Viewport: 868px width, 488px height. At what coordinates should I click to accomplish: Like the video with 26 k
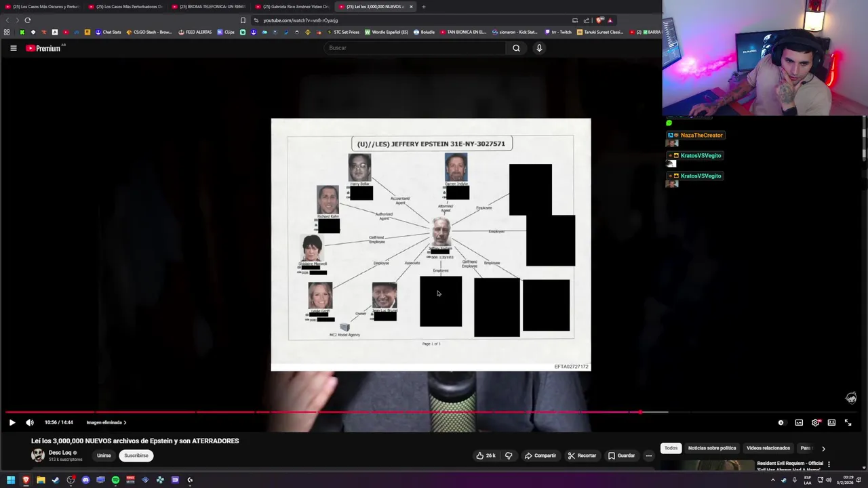(x=486, y=455)
